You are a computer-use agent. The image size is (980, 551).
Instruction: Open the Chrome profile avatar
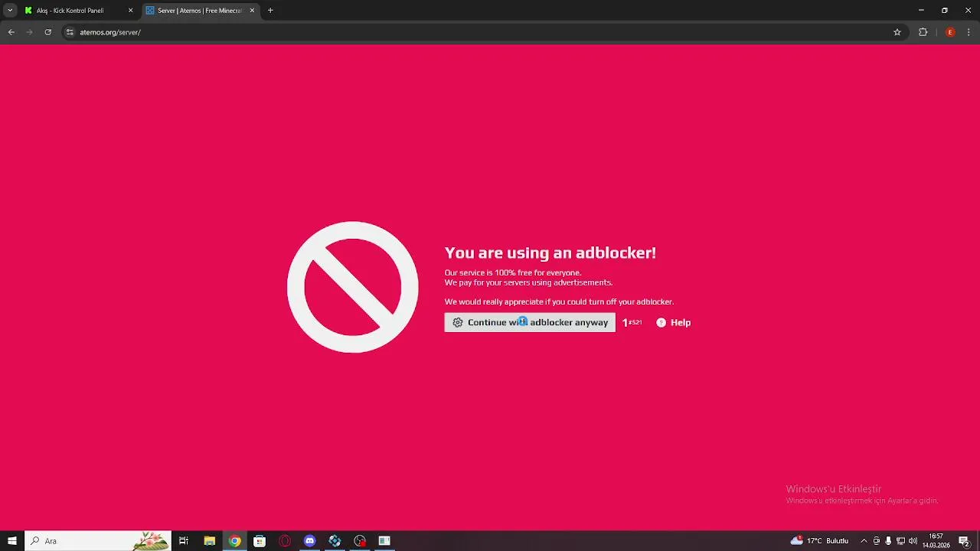(950, 32)
